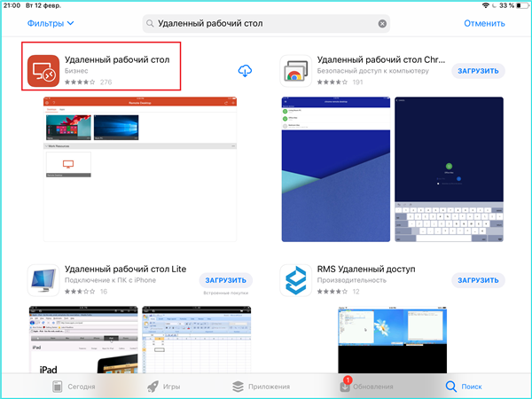
Task: Click the rating stars with 191 reviews
Action: (332, 82)
